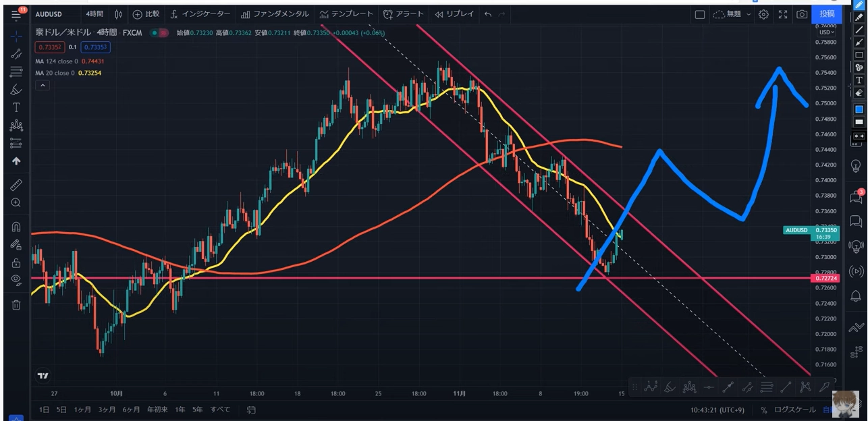Select the 1日 date range
This screenshot has height=421, width=868.
[44, 410]
